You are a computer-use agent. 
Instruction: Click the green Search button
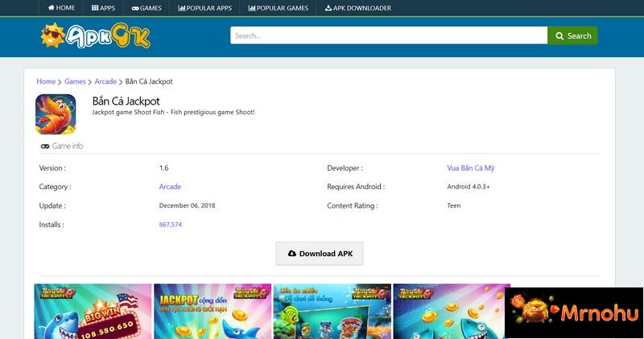[x=572, y=35]
